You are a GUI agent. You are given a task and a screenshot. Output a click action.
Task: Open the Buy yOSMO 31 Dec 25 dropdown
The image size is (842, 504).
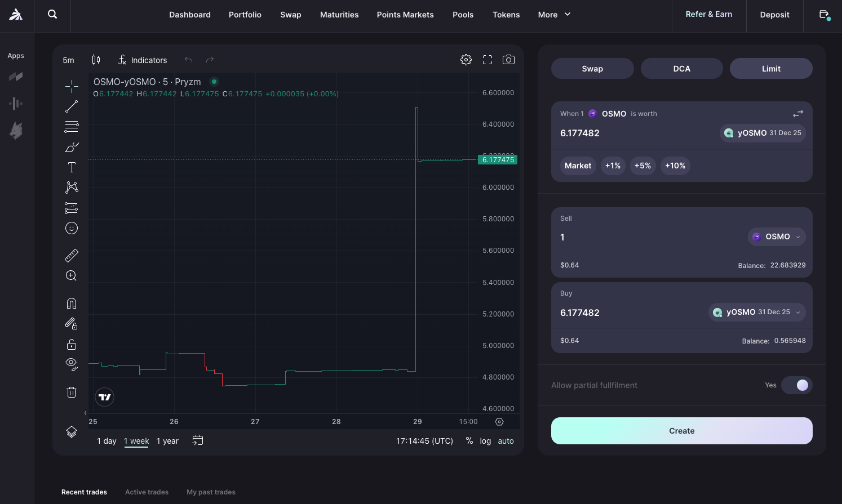pos(757,312)
